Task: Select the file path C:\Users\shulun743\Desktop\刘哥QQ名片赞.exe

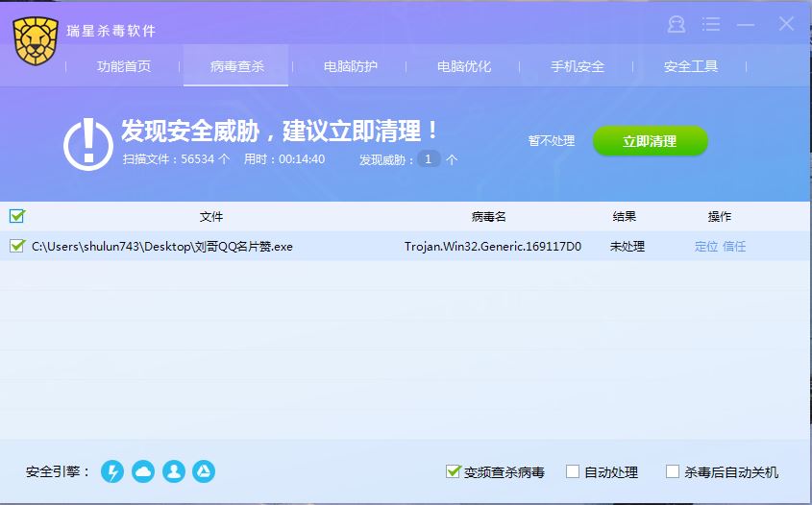Action: [x=162, y=247]
